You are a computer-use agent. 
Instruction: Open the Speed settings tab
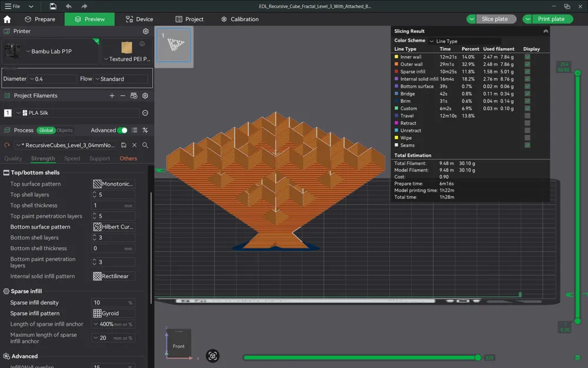[72, 158]
